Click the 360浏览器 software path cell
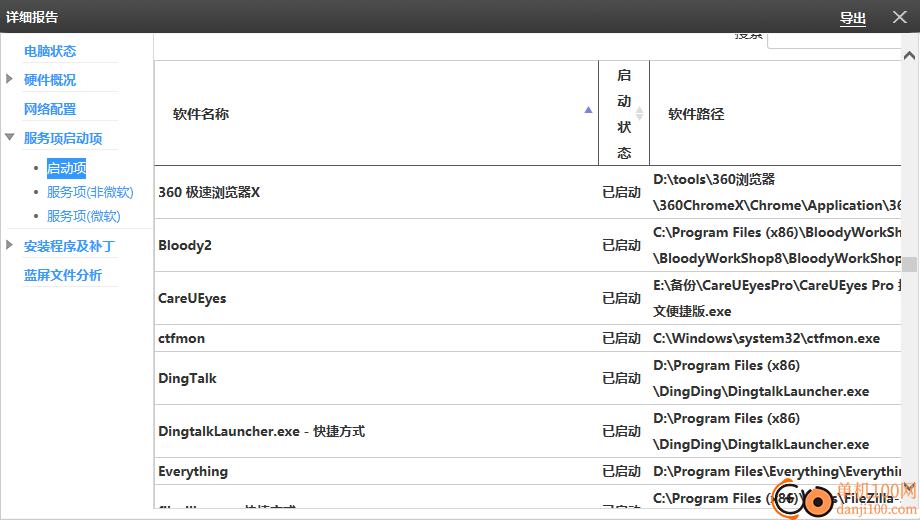 point(777,193)
